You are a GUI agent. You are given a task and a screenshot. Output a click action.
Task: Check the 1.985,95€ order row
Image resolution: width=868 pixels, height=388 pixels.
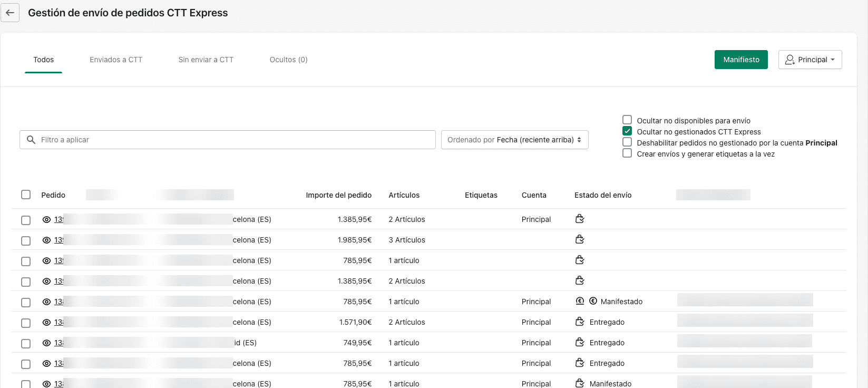point(26,241)
